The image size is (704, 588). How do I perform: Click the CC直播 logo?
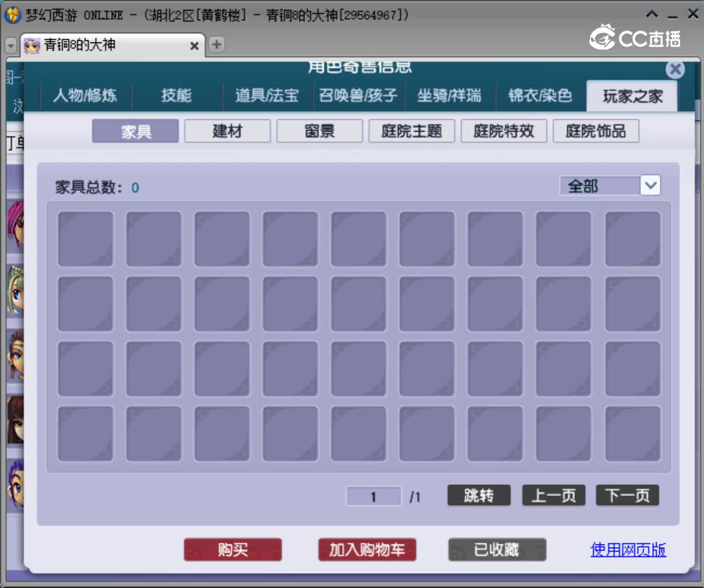click(x=635, y=38)
